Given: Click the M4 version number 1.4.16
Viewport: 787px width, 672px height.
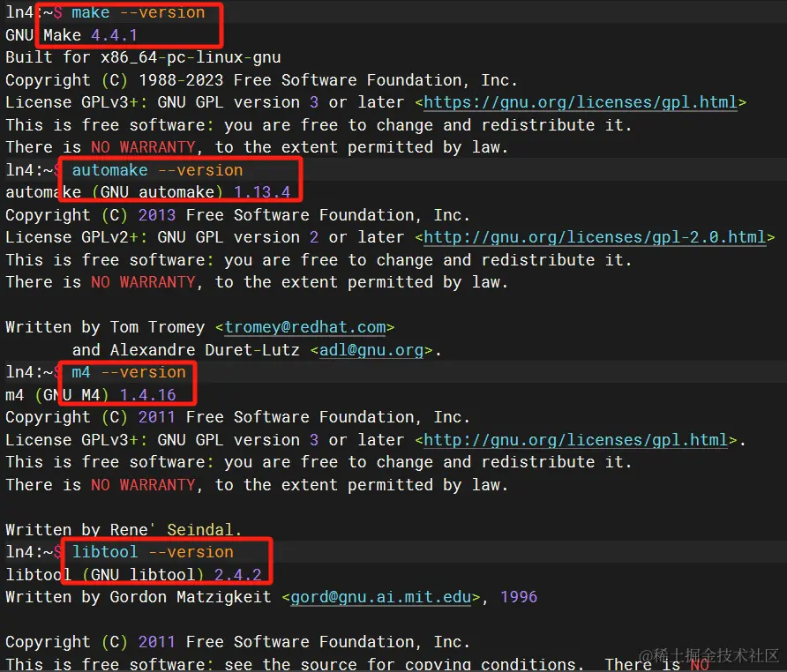Looking at the screenshot, I should point(147,395).
